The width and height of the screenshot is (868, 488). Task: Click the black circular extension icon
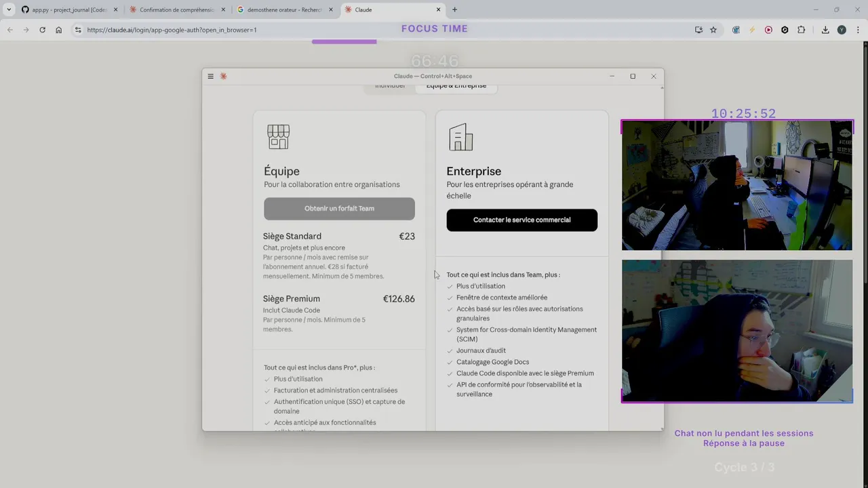tap(785, 30)
